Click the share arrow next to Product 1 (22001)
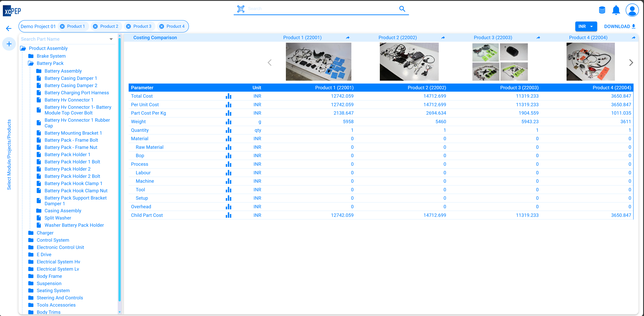The image size is (644, 316). pyautogui.click(x=348, y=38)
